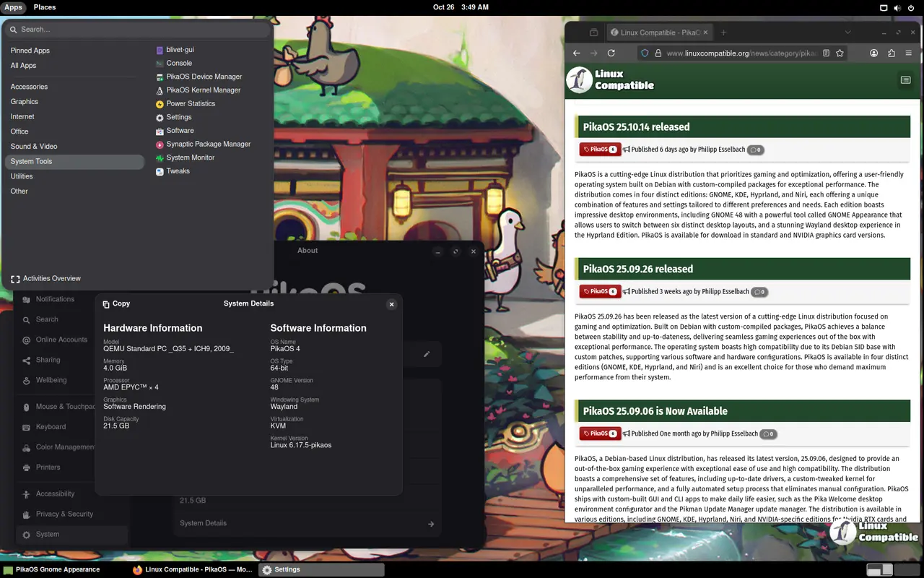
Task: Click the edit pencil icon in About
Action: (427, 354)
